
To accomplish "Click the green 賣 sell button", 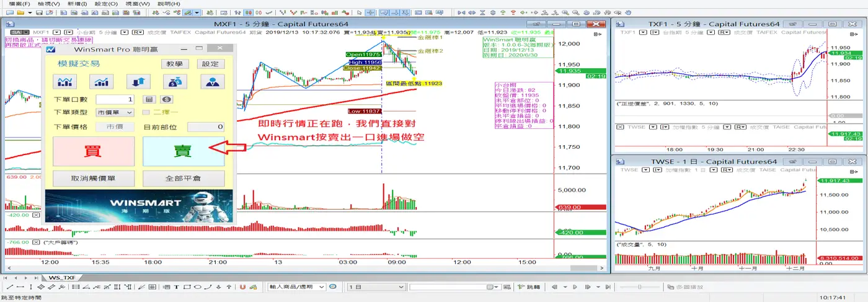I will click(x=183, y=151).
